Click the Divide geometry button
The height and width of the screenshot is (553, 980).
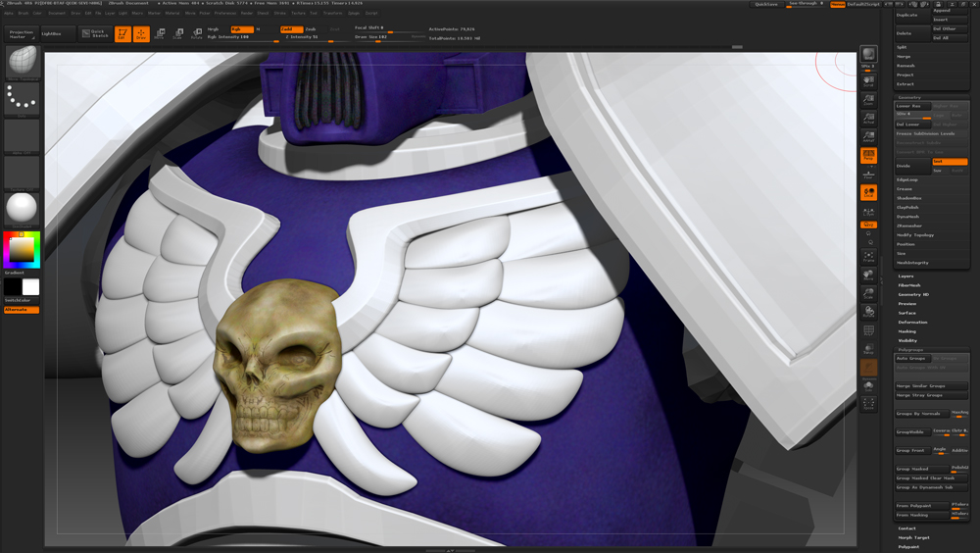click(905, 166)
